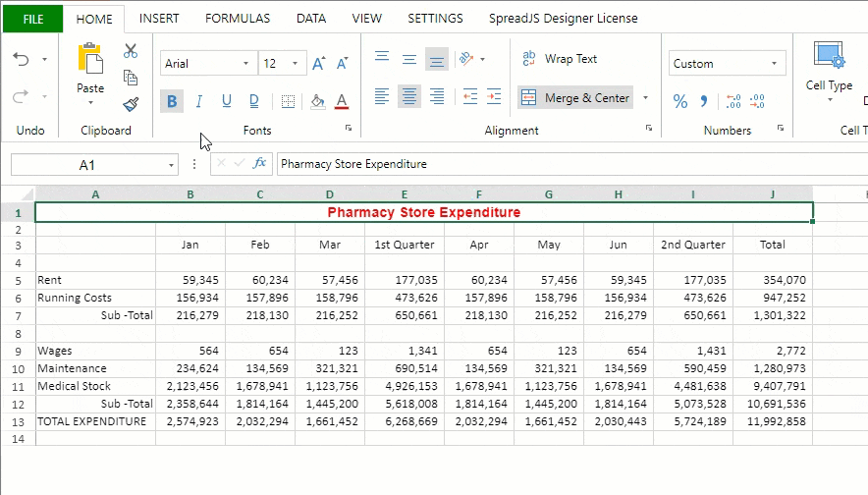Click the formula bar input field
868x495 pixels.
point(572,164)
